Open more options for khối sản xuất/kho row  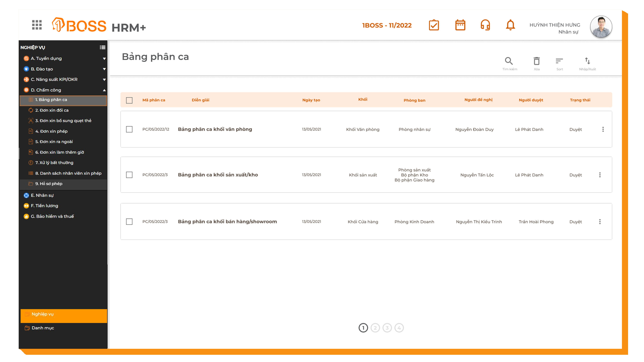click(x=600, y=175)
